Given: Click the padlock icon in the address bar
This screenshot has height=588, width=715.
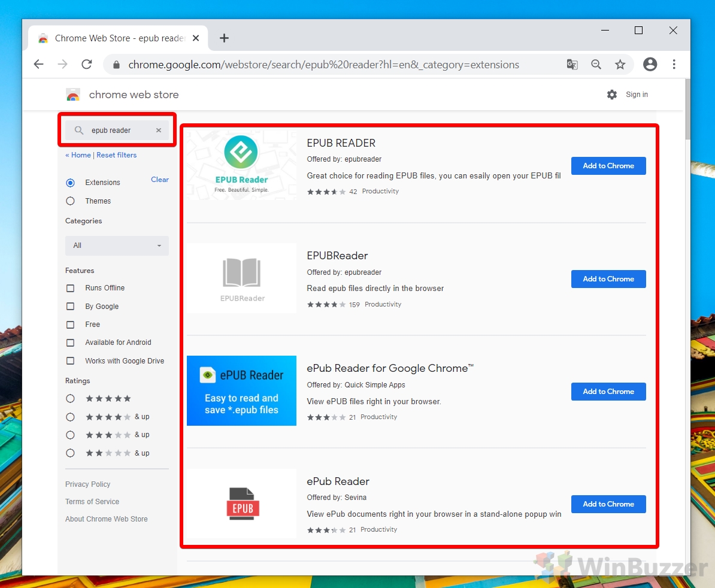Looking at the screenshot, I should click(x=116, y=65).
